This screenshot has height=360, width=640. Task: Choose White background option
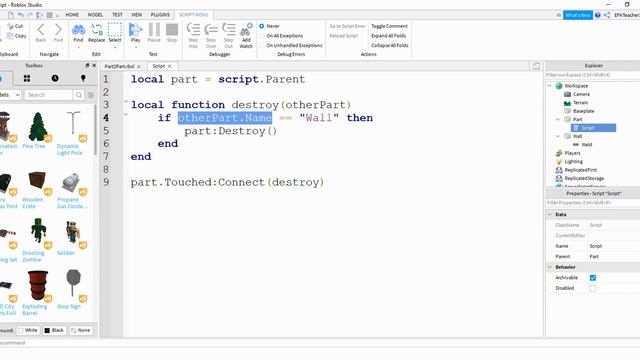[29, 330]
